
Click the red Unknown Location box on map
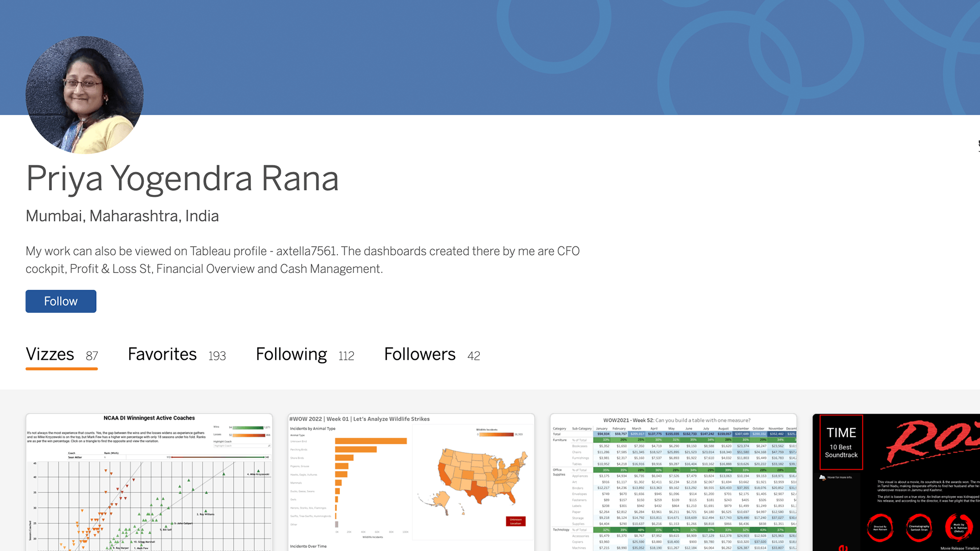pos(516,521)
